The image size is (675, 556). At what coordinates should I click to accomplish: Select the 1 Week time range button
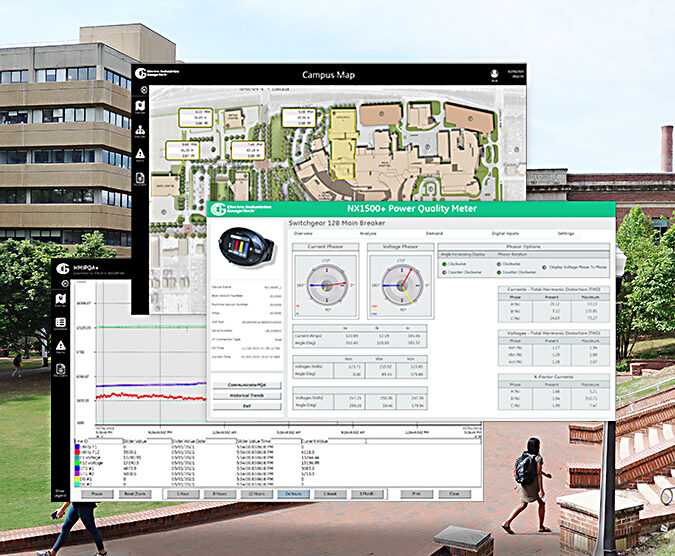point(330,494)
